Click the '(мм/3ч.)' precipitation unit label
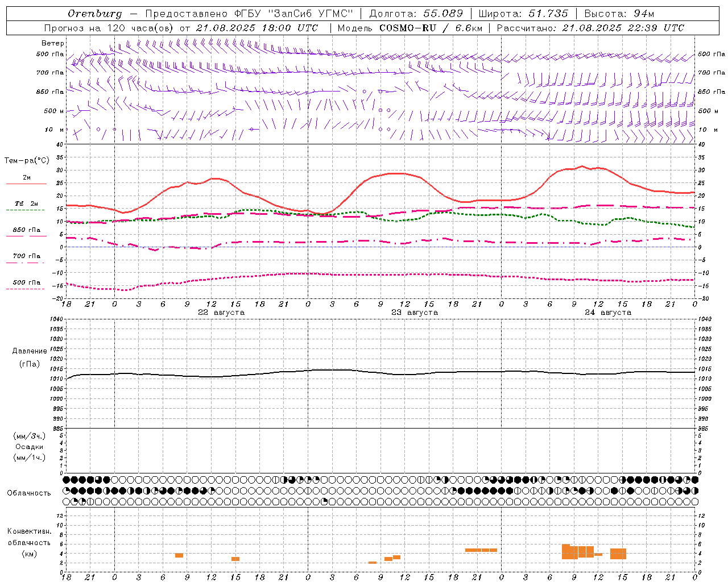This screenshot has width=728, height=582. 30,436
